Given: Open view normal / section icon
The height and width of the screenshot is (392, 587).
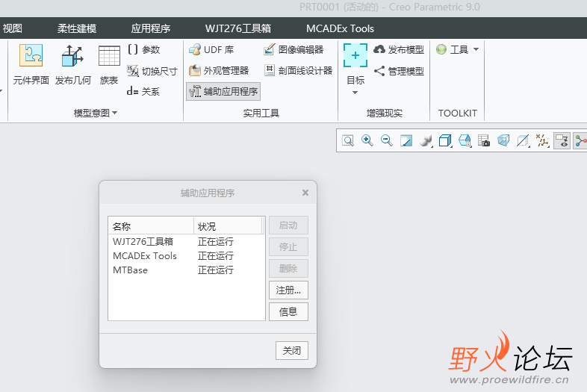Looking at the screenshot, I should coord(523,141).
